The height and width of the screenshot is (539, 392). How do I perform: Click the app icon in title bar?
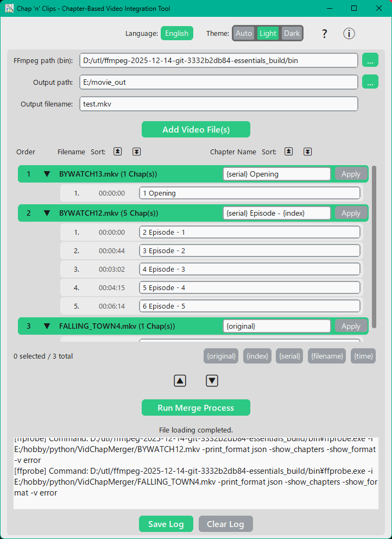tap(9, 8)
